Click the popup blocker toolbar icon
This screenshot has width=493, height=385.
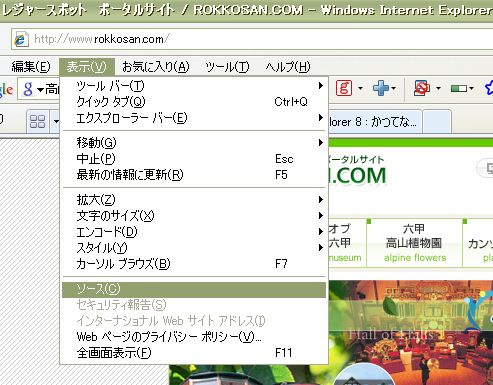click(x=422, y=88)
